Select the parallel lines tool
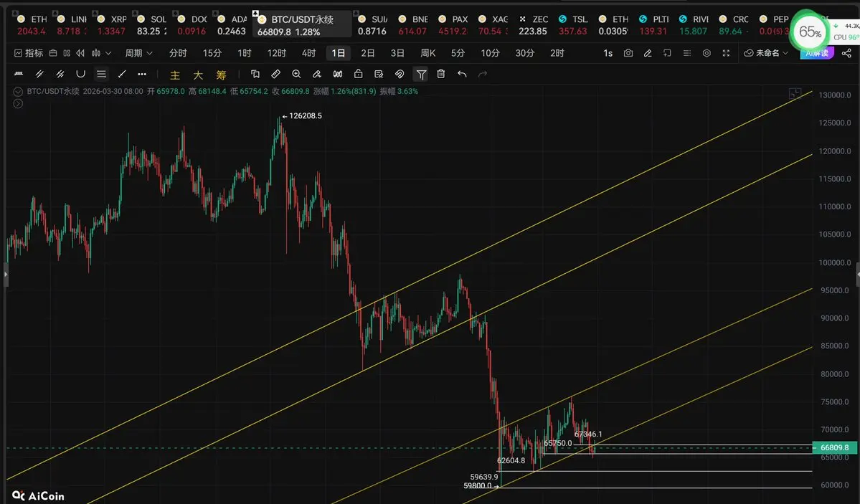 tap(39, 74)
